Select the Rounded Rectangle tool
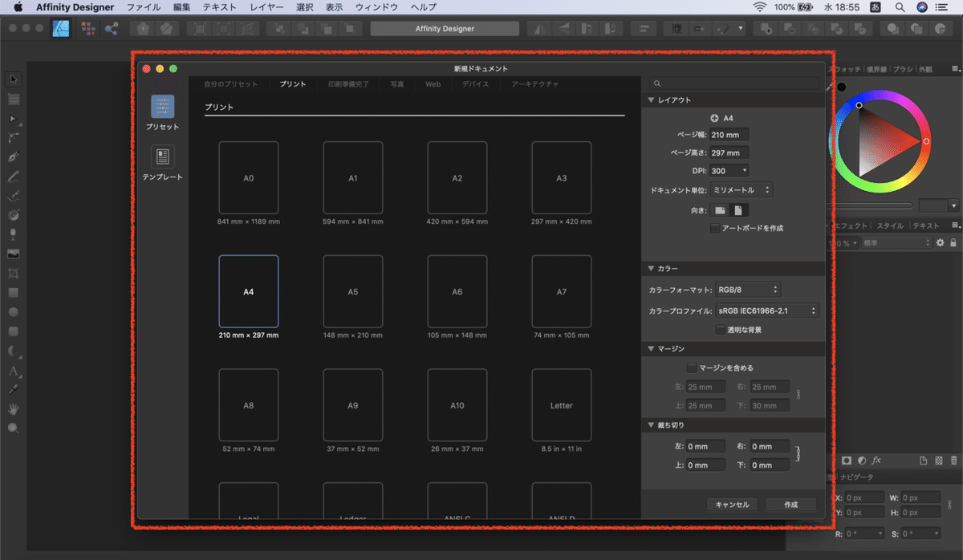The width and height of the screenshot is (963, 560). pos(14,331)
